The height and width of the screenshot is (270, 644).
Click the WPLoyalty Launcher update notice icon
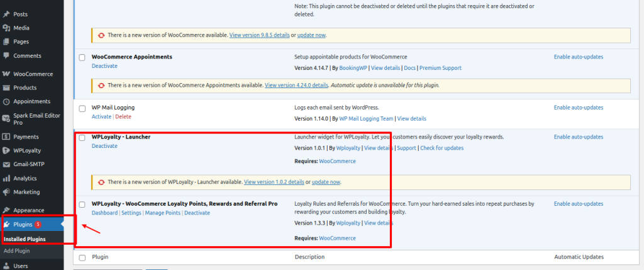[x=101, y=182]
